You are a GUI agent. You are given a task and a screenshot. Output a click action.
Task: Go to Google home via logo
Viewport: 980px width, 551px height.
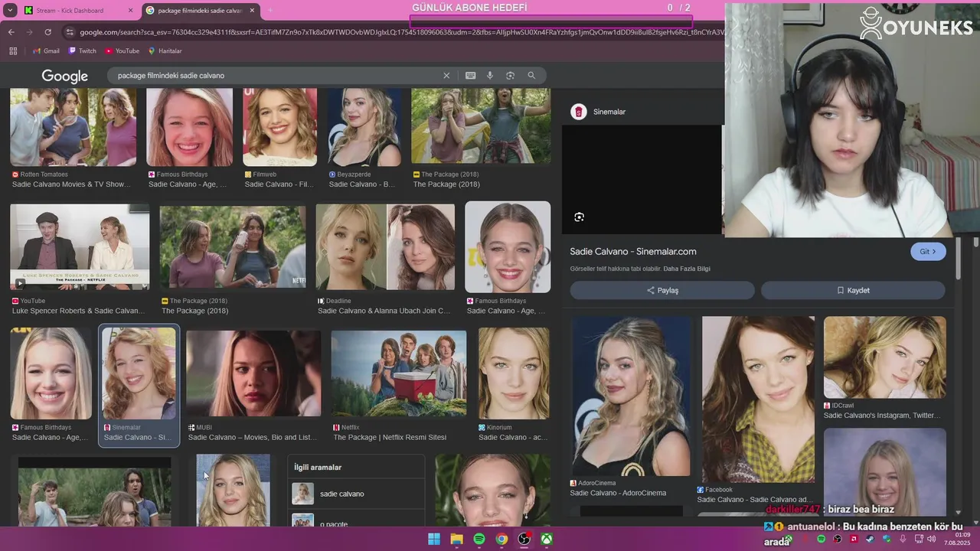click(x=65, y=76)
